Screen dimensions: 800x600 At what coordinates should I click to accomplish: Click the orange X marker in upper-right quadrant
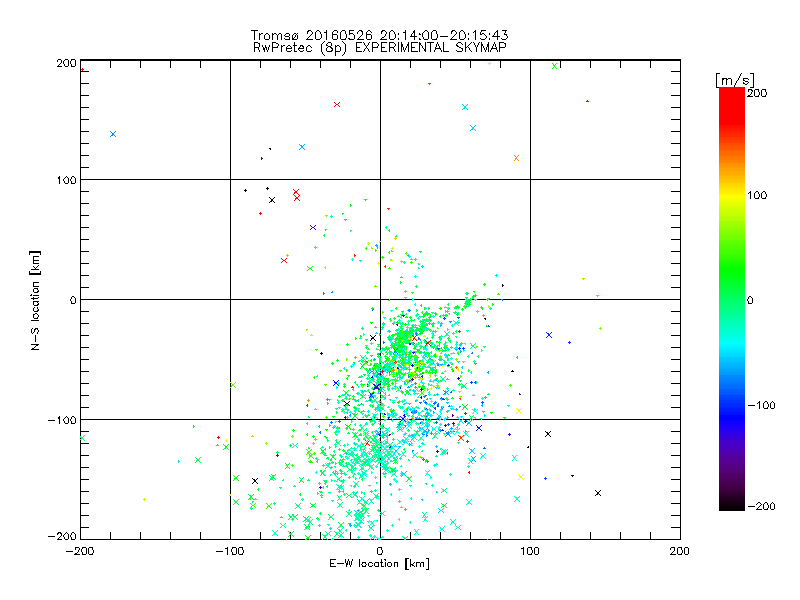tap(516, 158)
